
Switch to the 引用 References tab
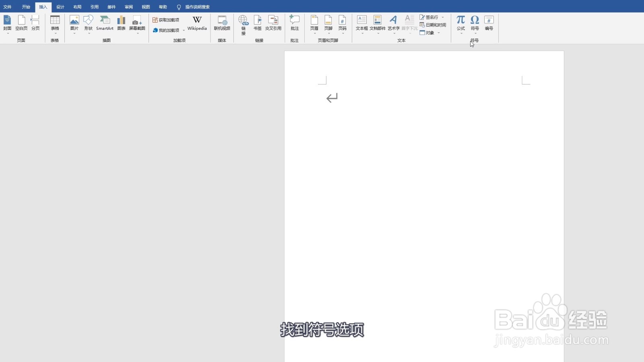click(95, 7)
